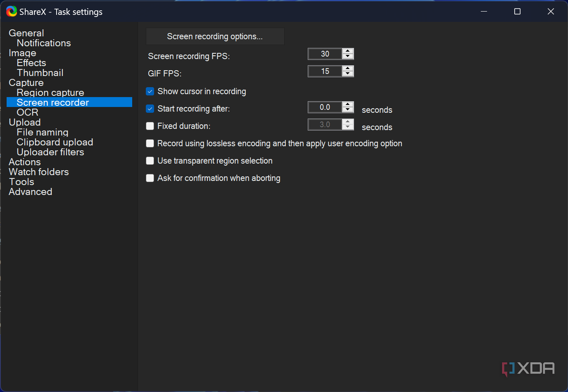This screenshot has height=392, width=568.
Task: Increase Screen recording FPS with up arrow
Action: [348, 51]
